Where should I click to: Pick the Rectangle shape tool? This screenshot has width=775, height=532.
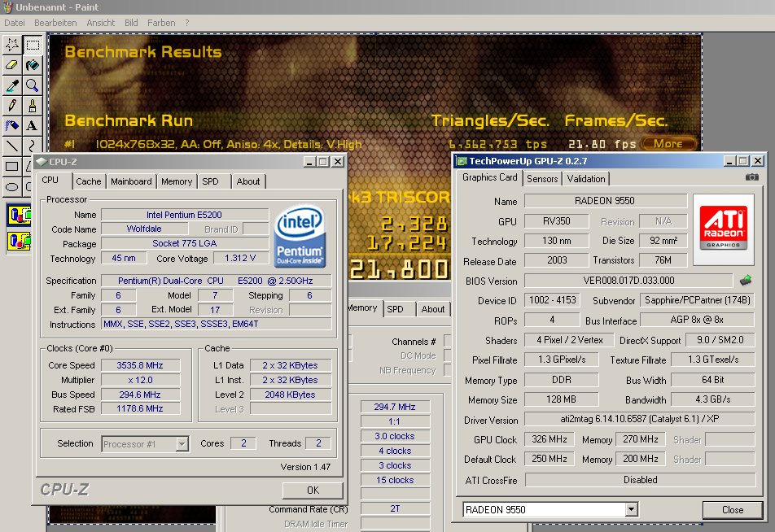(x=12, y=167)
